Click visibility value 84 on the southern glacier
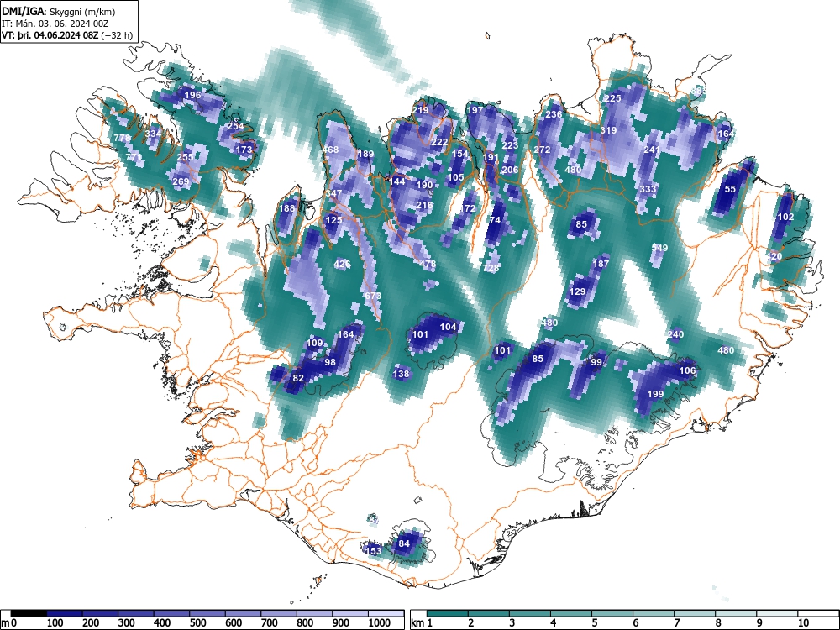Image resolution: width=840 pixels, height=630 pixels. [404, 543]
